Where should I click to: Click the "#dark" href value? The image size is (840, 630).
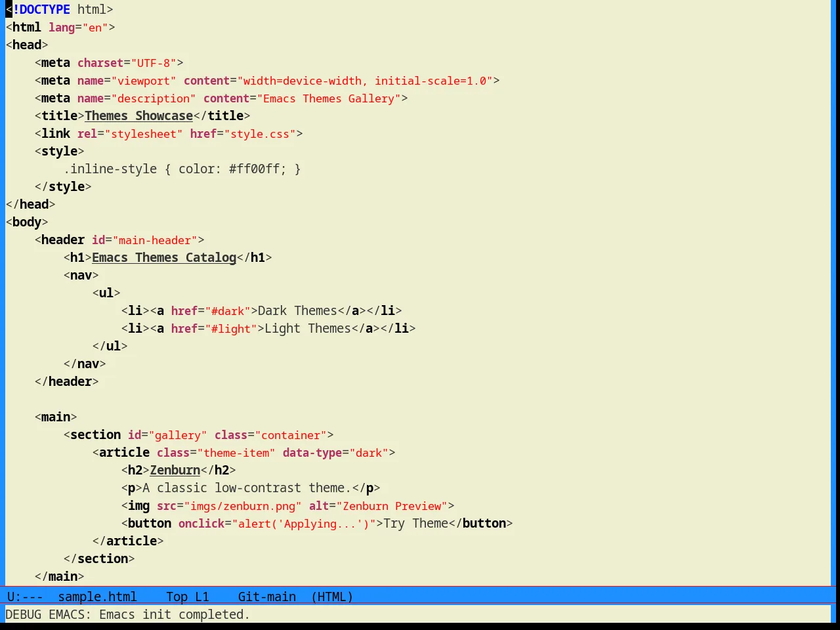click(x=228, y=310)
